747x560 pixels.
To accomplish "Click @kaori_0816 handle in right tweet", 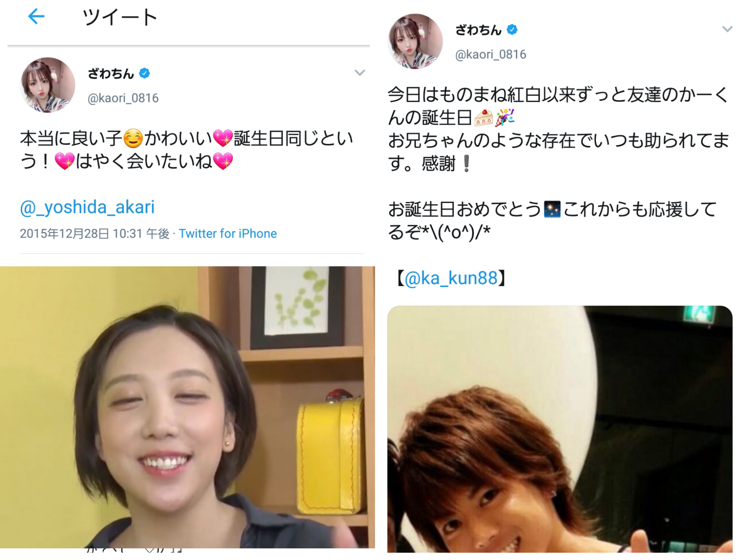I will click(491, 54).
